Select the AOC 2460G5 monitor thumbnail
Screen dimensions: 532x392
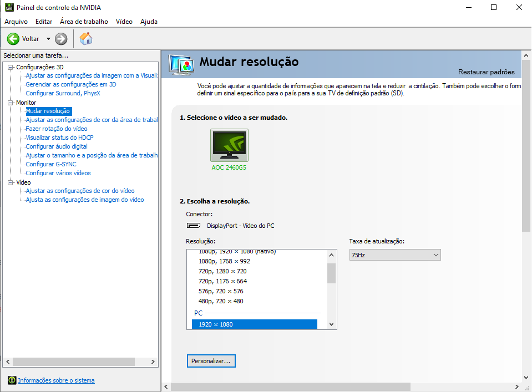tap(229, 145)
